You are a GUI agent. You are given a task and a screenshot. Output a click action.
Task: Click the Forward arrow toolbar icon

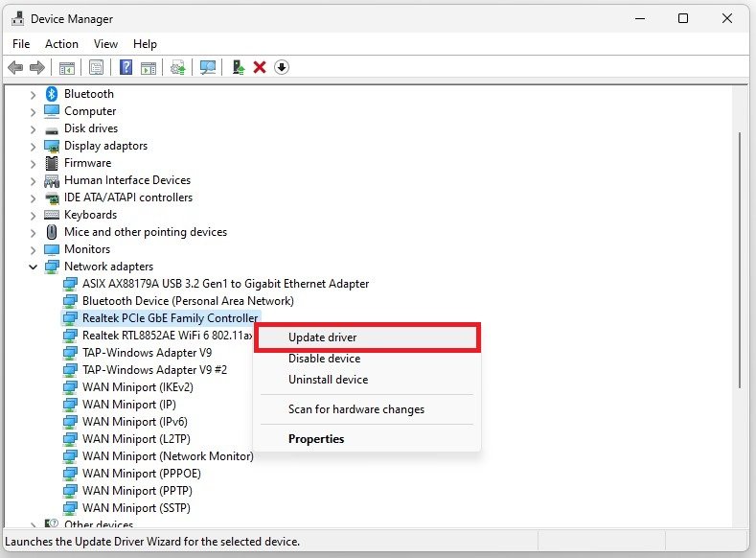pos(37,67)
